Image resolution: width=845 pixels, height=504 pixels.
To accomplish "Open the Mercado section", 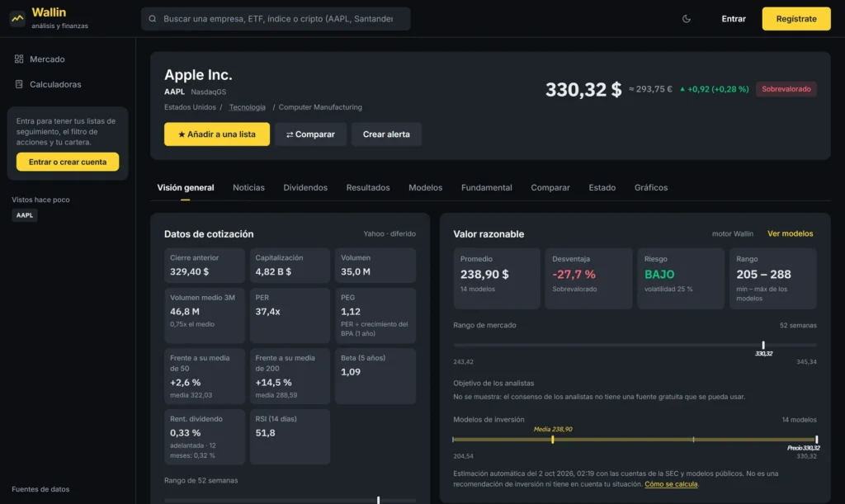I will [x=47, y=59].
